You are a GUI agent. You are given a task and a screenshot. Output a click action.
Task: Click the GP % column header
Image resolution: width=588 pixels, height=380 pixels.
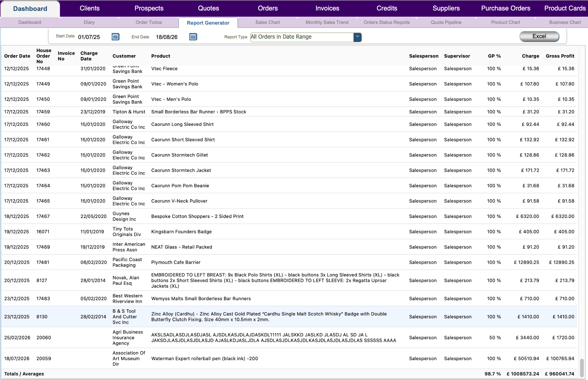point(494,56)
